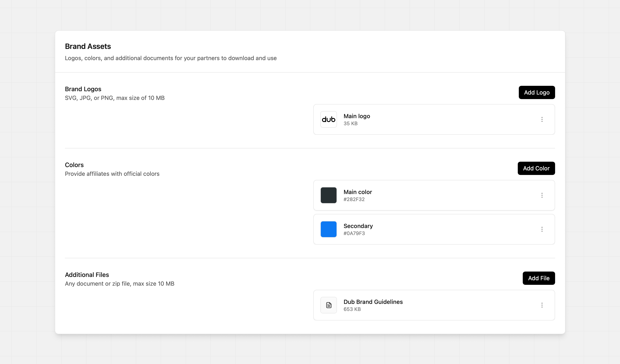Click the #282F32 hex code

(354, 199)
